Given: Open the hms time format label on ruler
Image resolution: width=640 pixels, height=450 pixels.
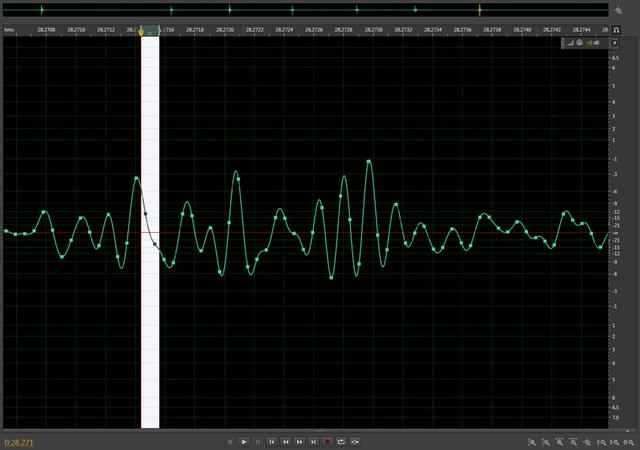Looking at the screenshot, I should [x=9, y=30].
